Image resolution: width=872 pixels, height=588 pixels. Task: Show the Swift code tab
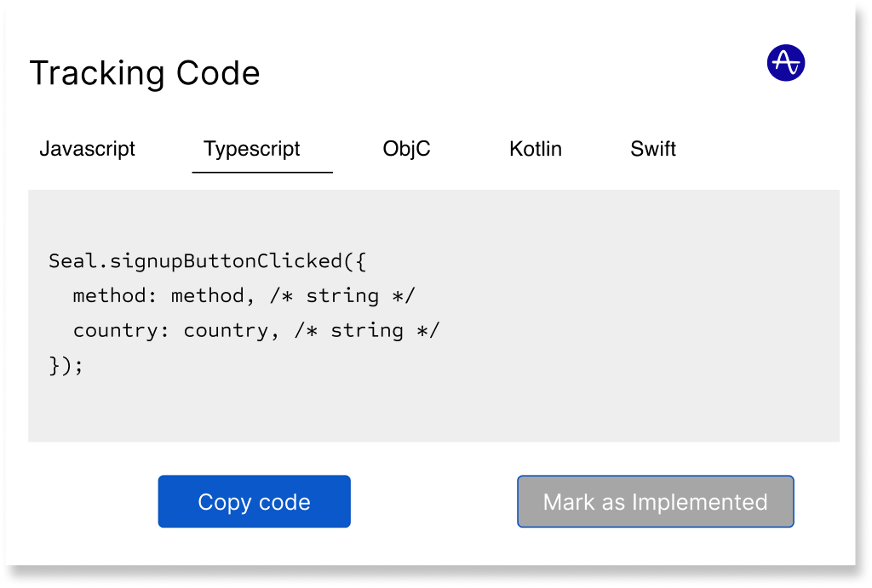[653, 149]
